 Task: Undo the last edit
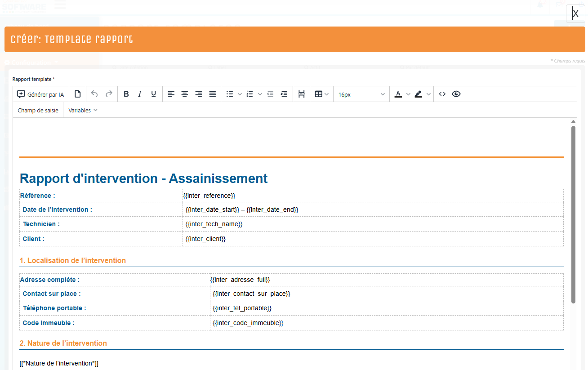coord(94,94)
